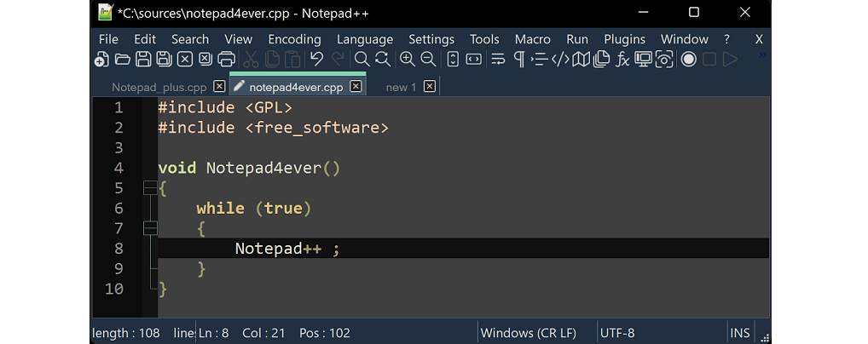The image size is (868, 344).
Task: Click the Close All documents toolbar icon
Action: tap(205, 59)
